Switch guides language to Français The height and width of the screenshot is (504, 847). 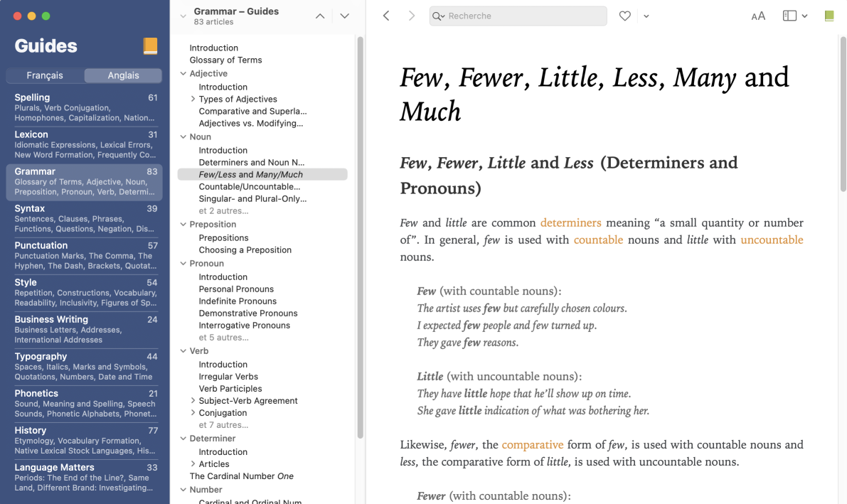click(x=45, y=75)
